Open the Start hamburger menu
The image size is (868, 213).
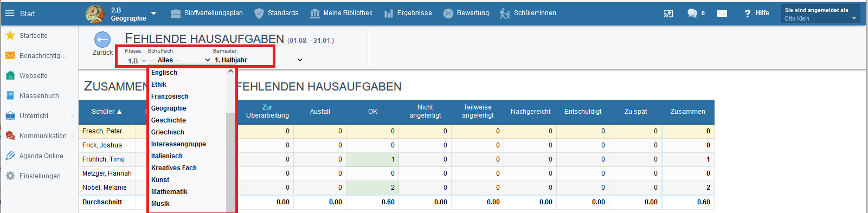[10, 14]
